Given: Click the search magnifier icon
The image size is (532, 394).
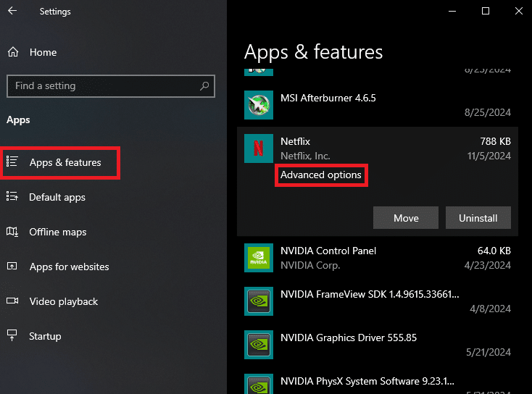Looking at the screenshot, I should (x=205, y=85).
